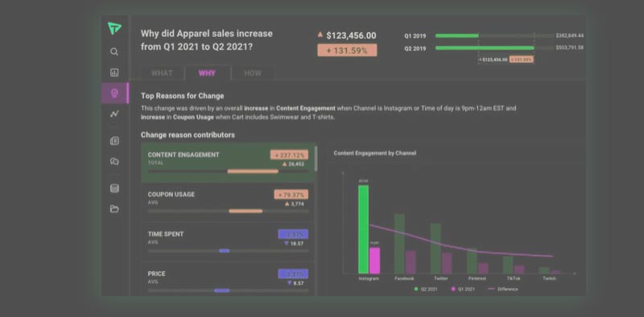The image size is (644, 317).
Task: Open the line trend sidebar icon
Action: tap(114, 114)
